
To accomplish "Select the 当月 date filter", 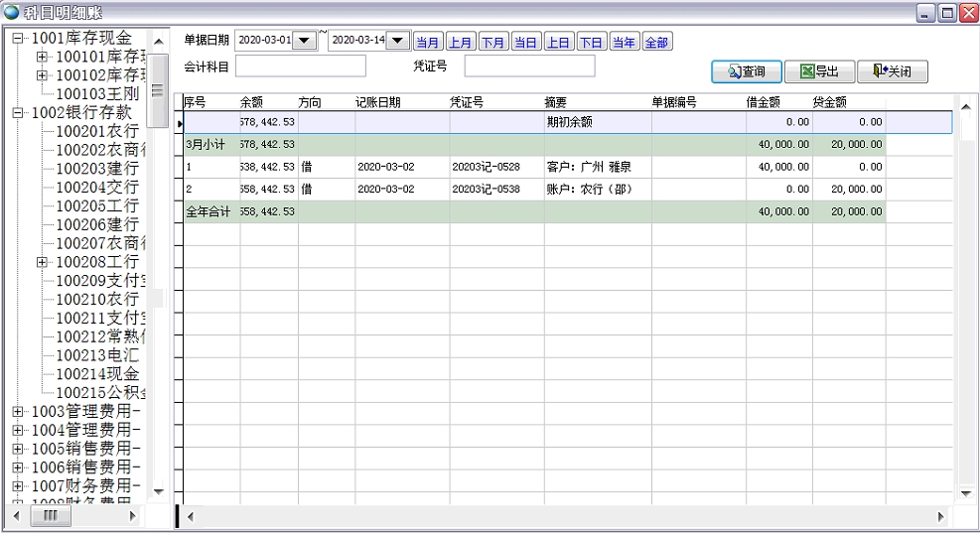I will pyautogui.click(x=427, y=42).
